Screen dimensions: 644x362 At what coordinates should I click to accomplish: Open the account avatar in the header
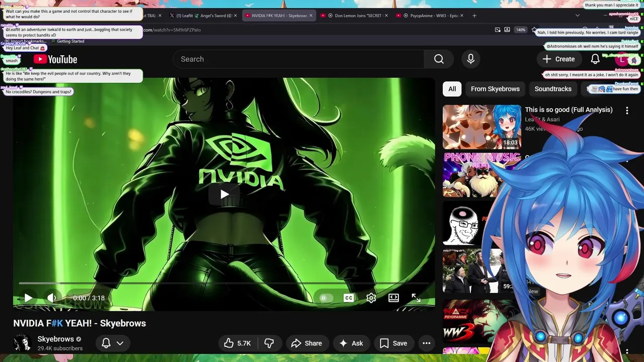[x=622, y=59]
